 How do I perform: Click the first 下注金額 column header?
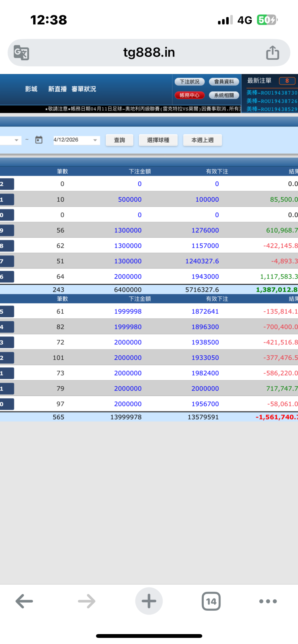click(x=140, y=171)
